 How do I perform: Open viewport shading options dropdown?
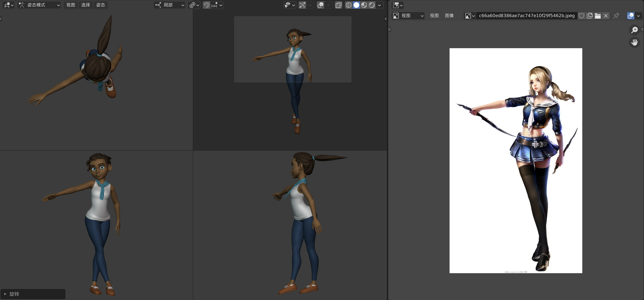point(380,5)
